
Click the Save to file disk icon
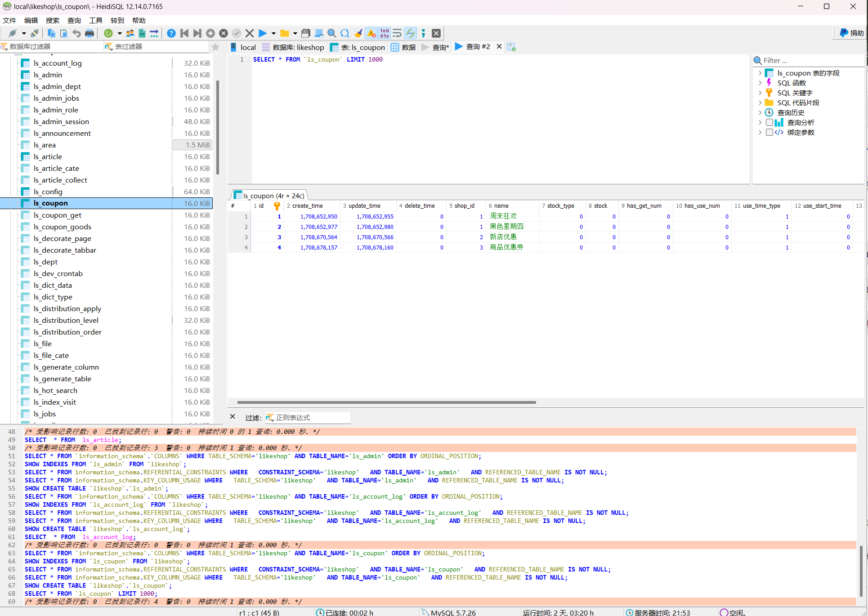click(306, 33)
